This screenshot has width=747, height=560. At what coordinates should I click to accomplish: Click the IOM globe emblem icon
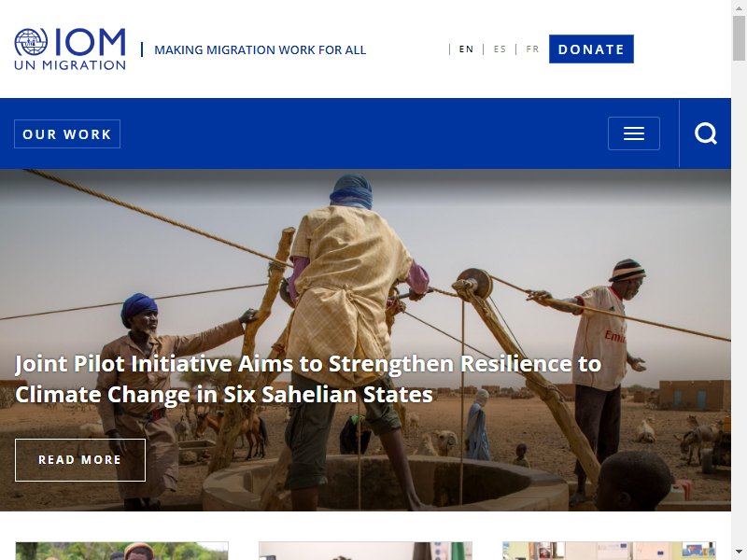(31, 42)
